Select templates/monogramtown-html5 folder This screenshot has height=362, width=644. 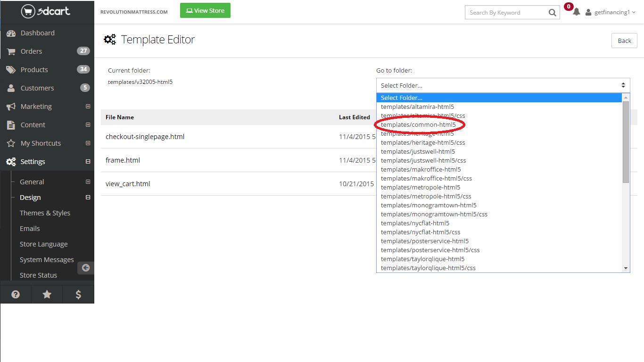pyautogui.click(x=429, y=205)
